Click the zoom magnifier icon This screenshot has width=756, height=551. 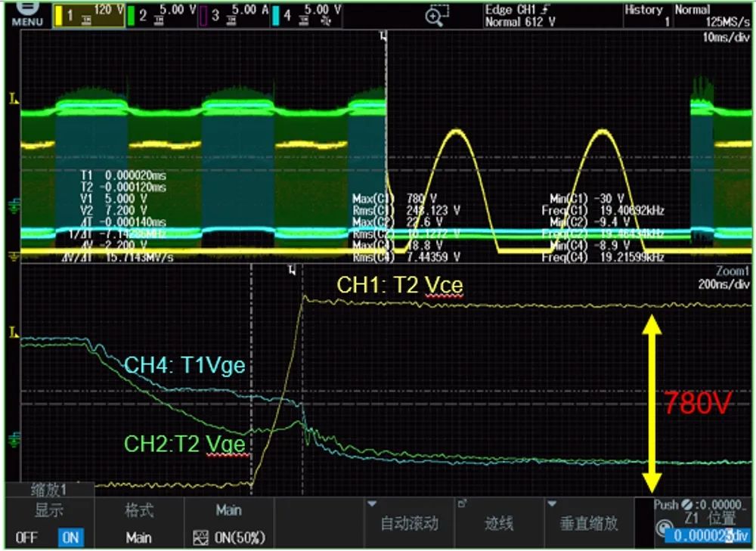click(436, 15)
